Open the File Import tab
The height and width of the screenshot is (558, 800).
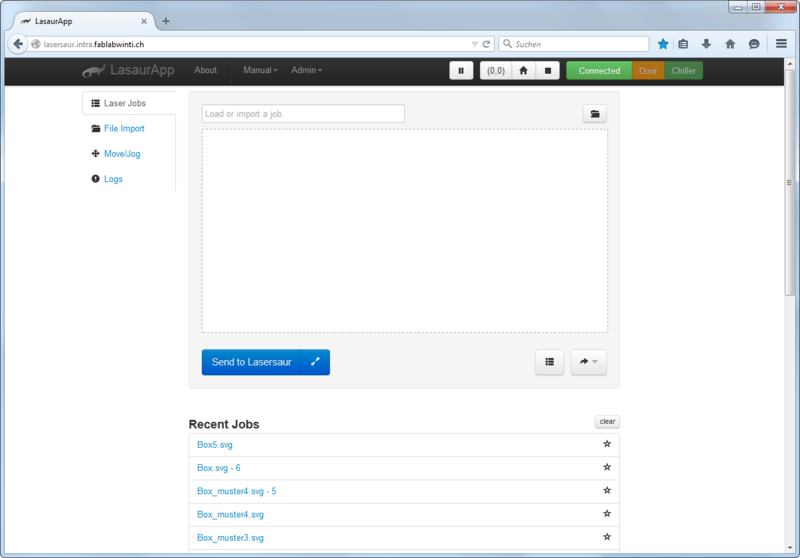[124, 129]
